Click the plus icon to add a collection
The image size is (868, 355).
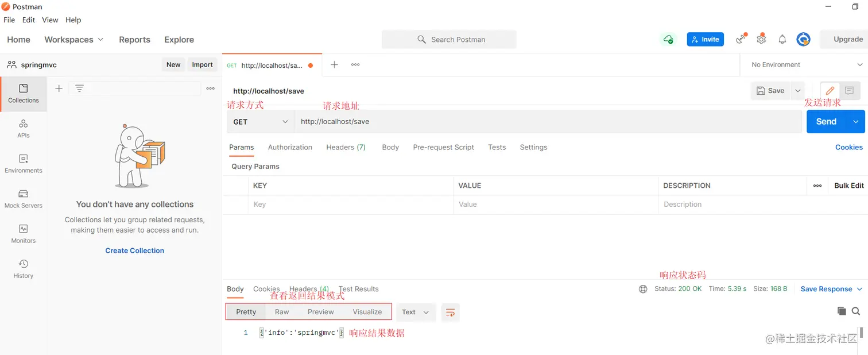pos(59,88)
